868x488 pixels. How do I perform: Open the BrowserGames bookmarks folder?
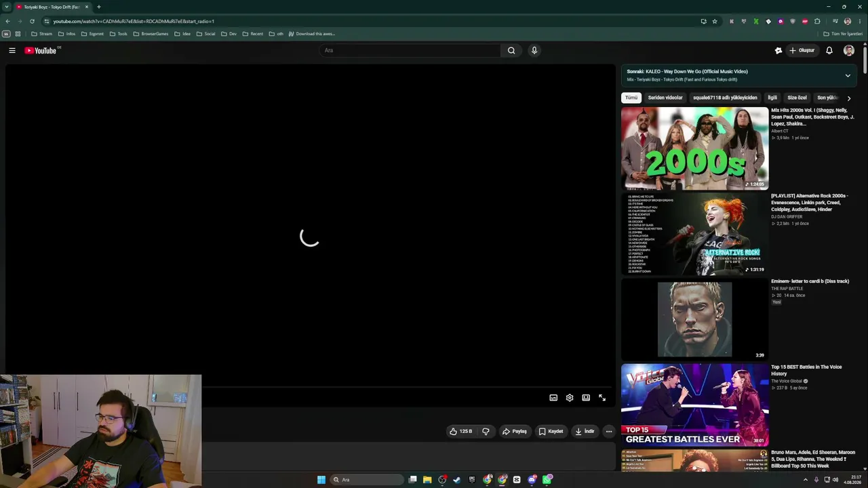pos(151,34)
